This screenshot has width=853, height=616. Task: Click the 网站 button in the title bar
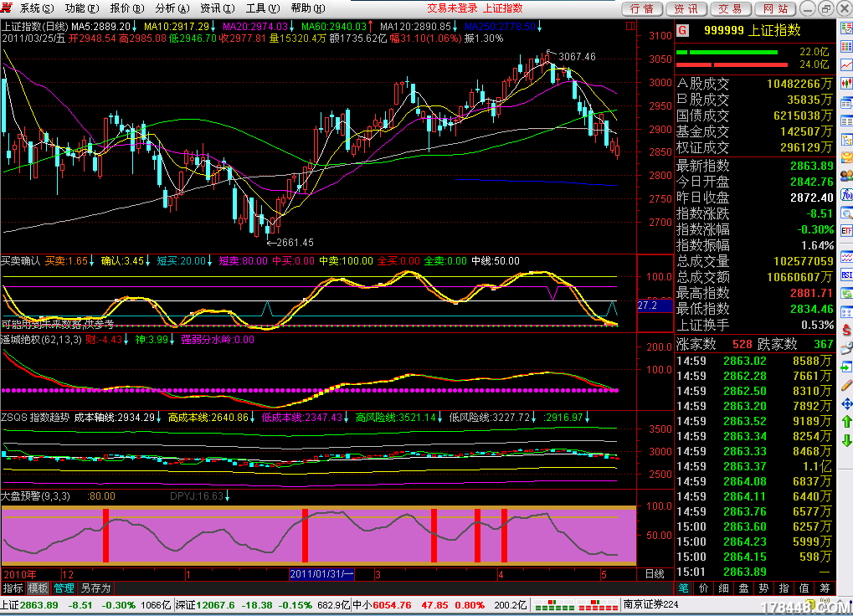pyautogui.click(x=776, y=8)
